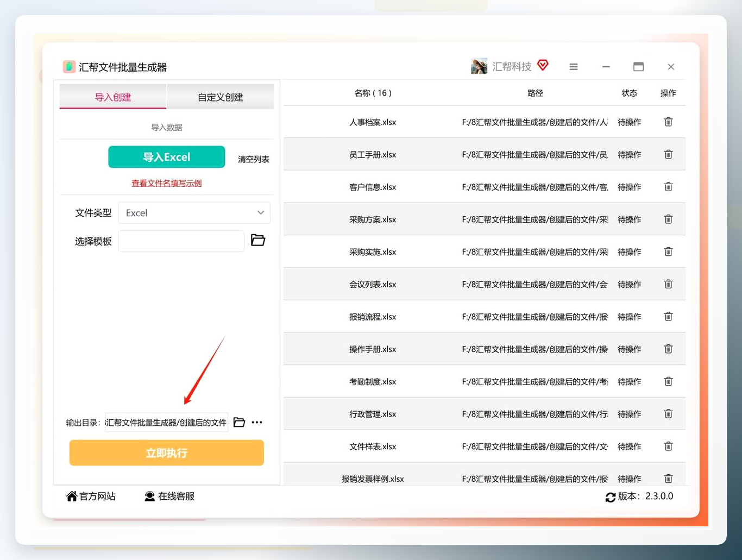Click the 输出目录 path field
The height and width of the screenshot is (560, 742).
click(x=166, y=423)
